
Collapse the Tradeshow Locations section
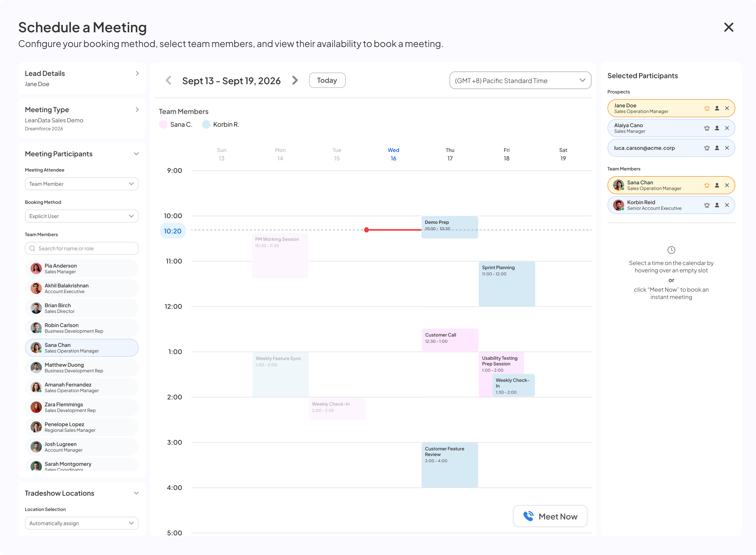[x=136, y=493]
